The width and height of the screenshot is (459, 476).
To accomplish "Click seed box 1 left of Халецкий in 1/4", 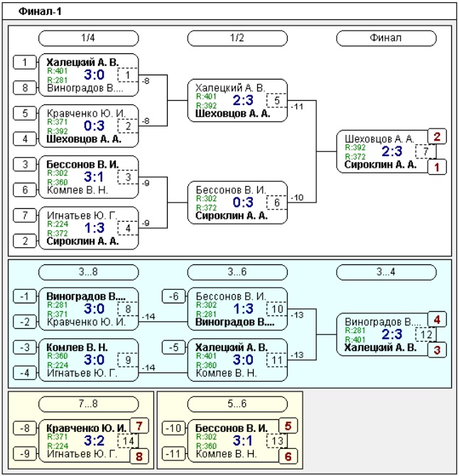I will point(25,63).
